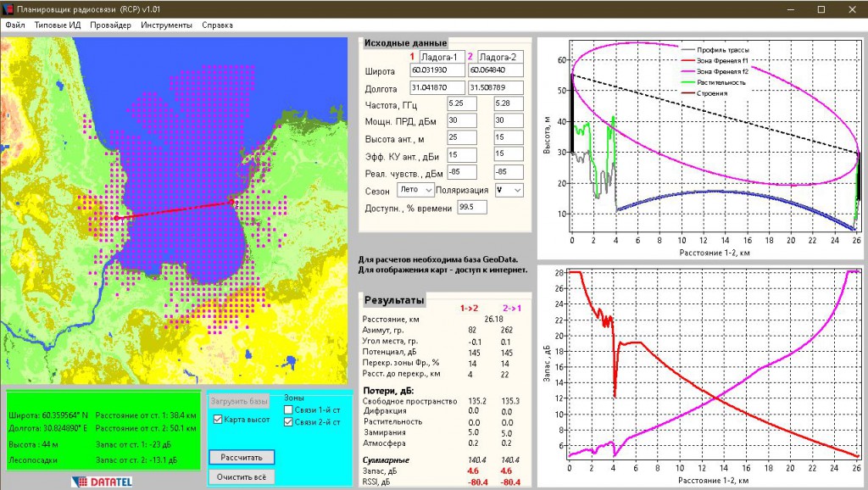Click the DATATEL logo
868x490 pixels.
tap(103, 481)
